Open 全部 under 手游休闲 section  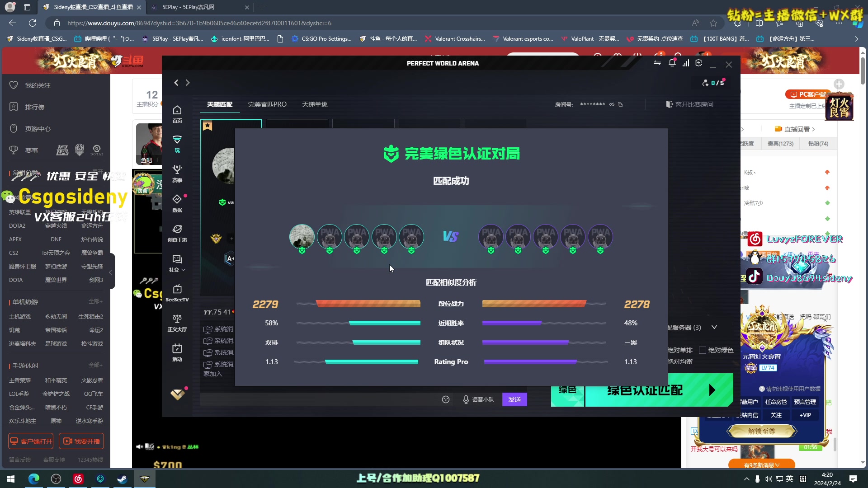tap(95, 365)
